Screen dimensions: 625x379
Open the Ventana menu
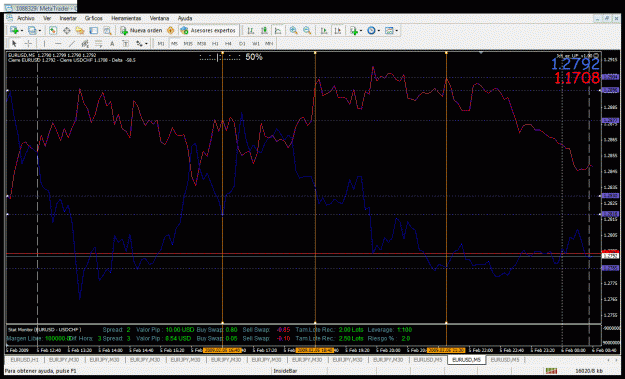click(159, 18)
